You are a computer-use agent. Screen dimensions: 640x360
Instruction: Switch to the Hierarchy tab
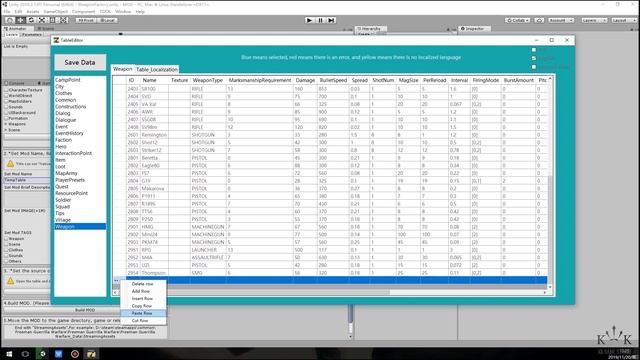(x=370, y=29)
